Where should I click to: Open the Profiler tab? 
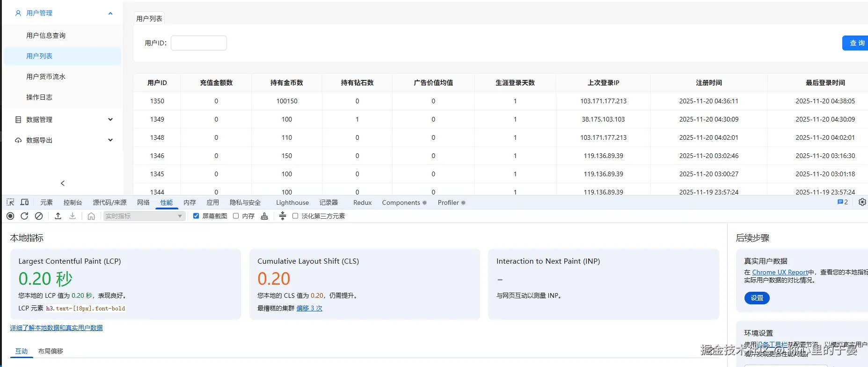point(452,202)
